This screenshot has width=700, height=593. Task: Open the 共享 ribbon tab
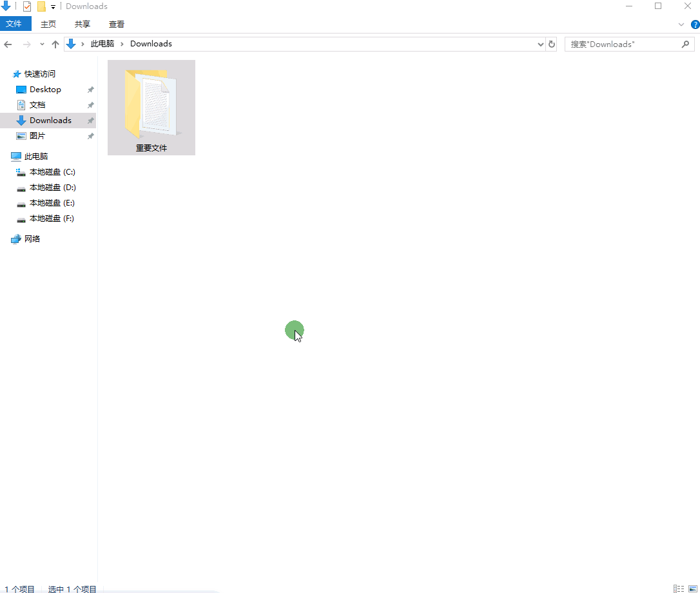click(x=82, y=24)
